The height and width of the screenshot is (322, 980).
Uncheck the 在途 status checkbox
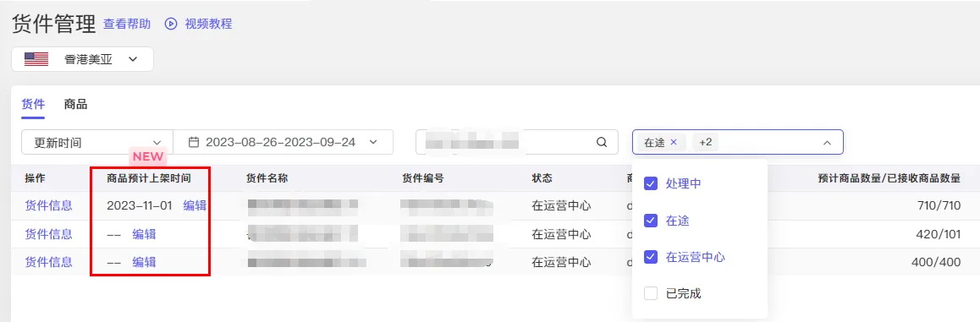tap(651, 221)
